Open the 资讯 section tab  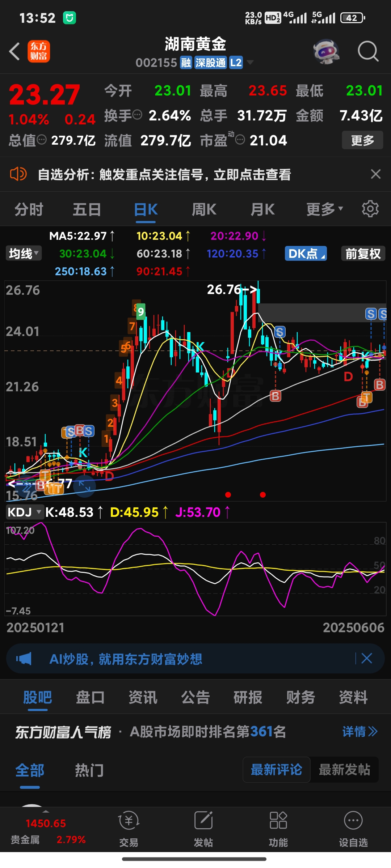[143, 697]
